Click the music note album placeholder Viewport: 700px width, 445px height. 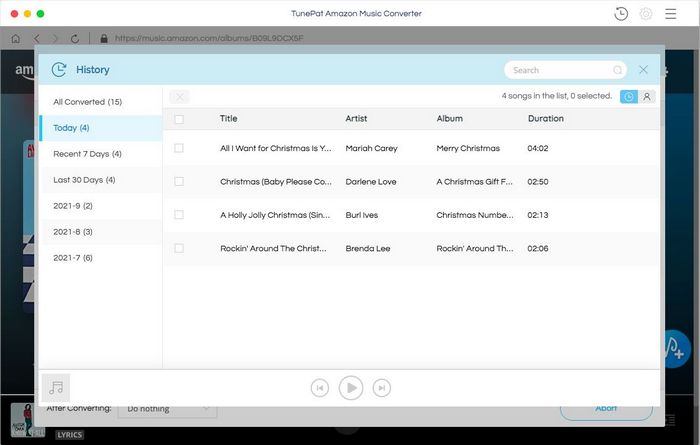pyautogui.click(x=56, y=387)
